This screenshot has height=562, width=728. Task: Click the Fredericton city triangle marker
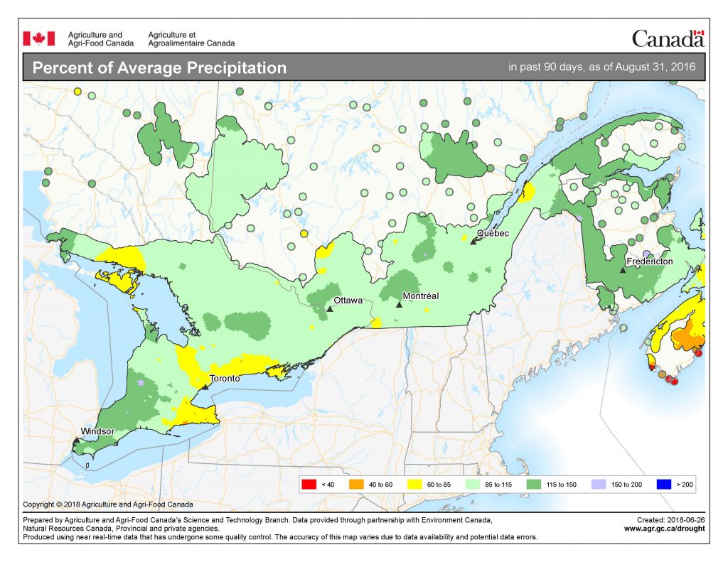(623, 270)
